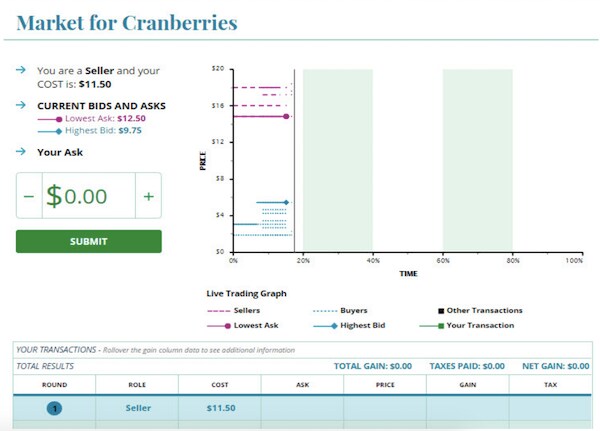Click the Highest Bid diamond marker in sidebar
Image resolution: width=600 pixels, height=431 pixels.
(x=58, y=130)
